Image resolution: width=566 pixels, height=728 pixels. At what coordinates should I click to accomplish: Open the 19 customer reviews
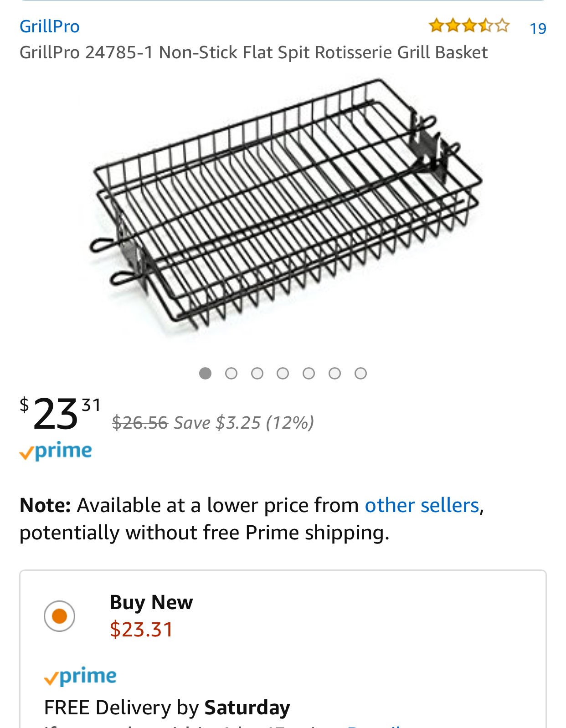point(538,28)
